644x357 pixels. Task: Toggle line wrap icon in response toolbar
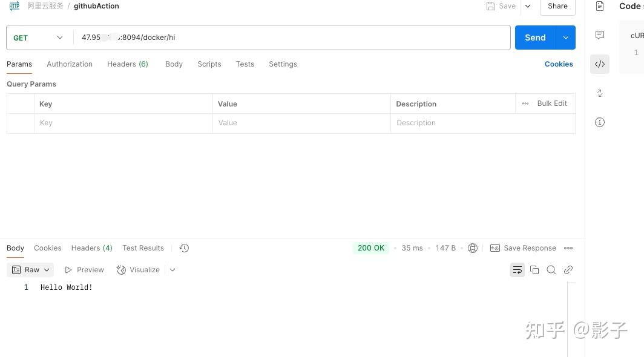coord(517,270)
